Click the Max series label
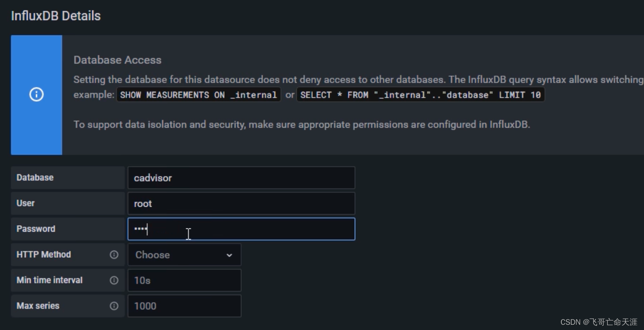 pyautogui.click(x=38, y=306)
